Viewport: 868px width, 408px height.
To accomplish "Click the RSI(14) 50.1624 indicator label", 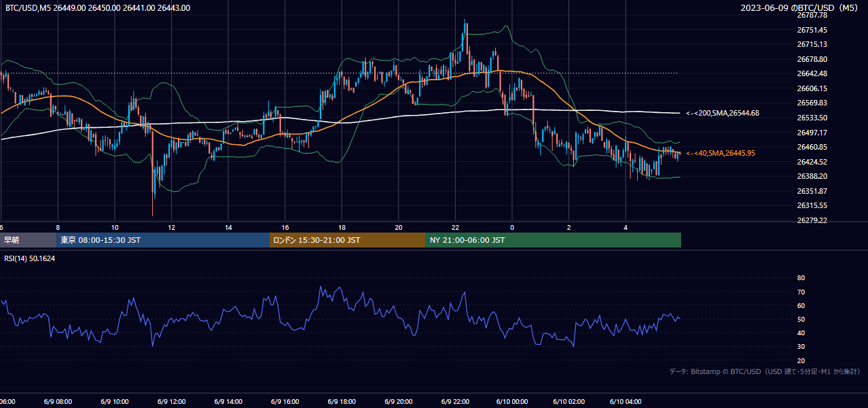I will (29, 258).
